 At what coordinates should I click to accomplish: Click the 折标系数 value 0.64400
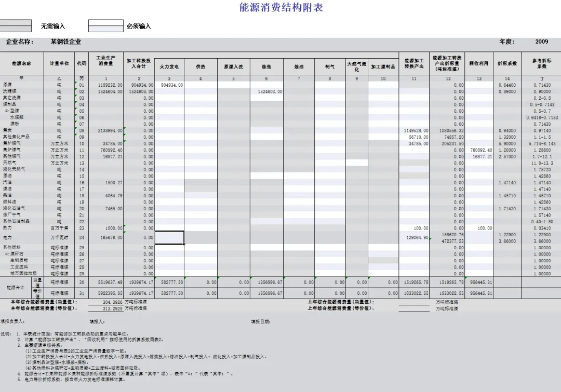click(507, 85)
